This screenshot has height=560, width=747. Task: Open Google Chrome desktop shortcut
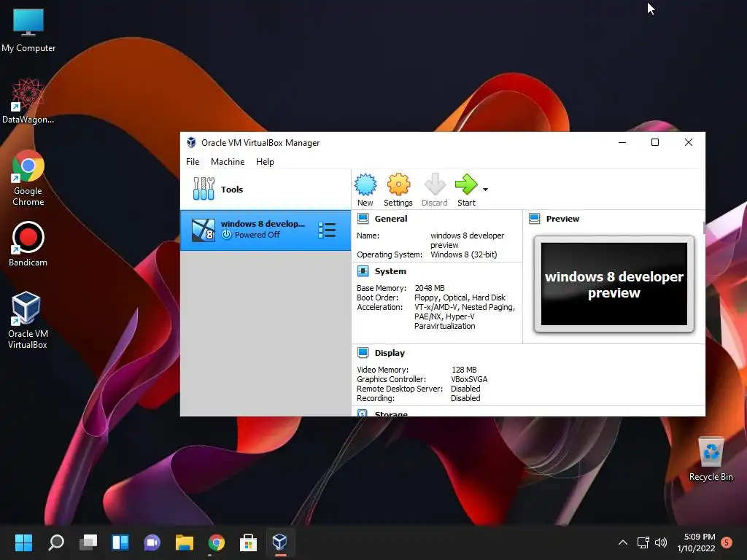point(28,178)
